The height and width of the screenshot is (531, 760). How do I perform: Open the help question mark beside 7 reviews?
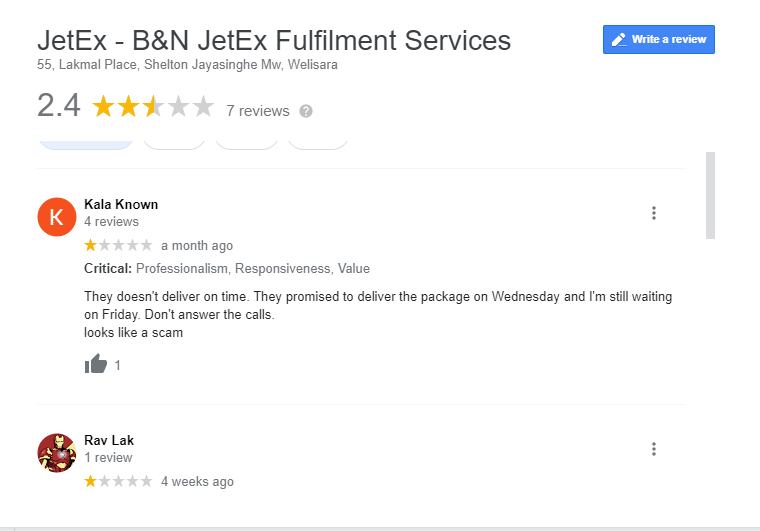306,111
